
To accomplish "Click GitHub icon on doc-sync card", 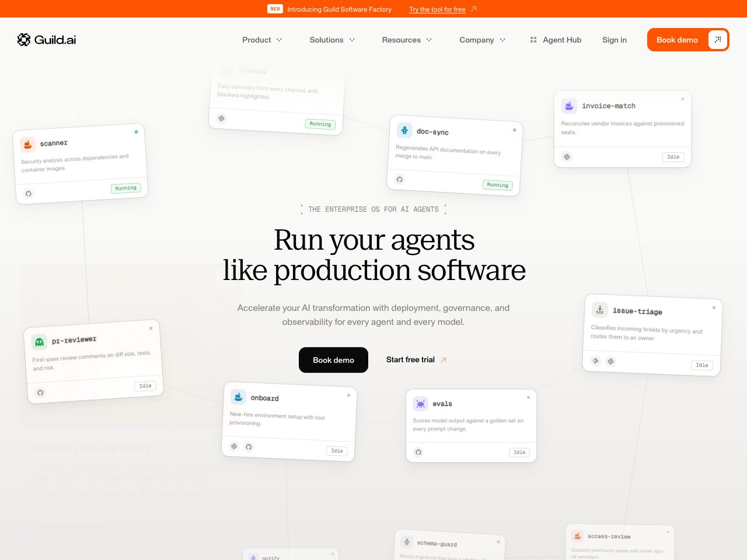I will 400,179.
